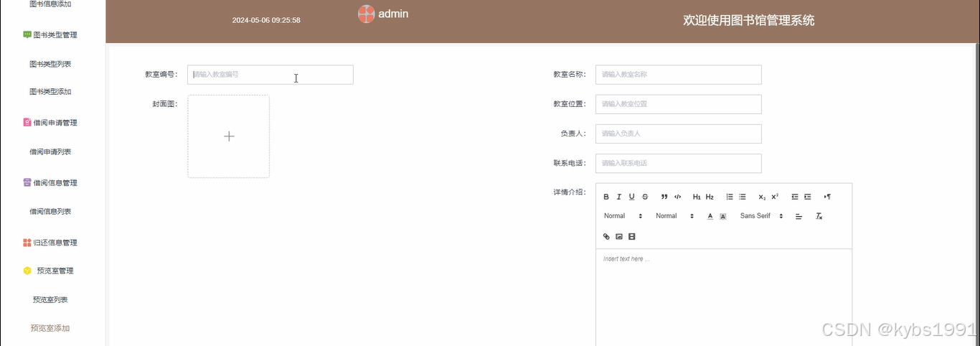Image resolution: width=980 pixels, height=346 pixels.
Task: Focus the 教室编号 input field
Action: coord(270,75)
